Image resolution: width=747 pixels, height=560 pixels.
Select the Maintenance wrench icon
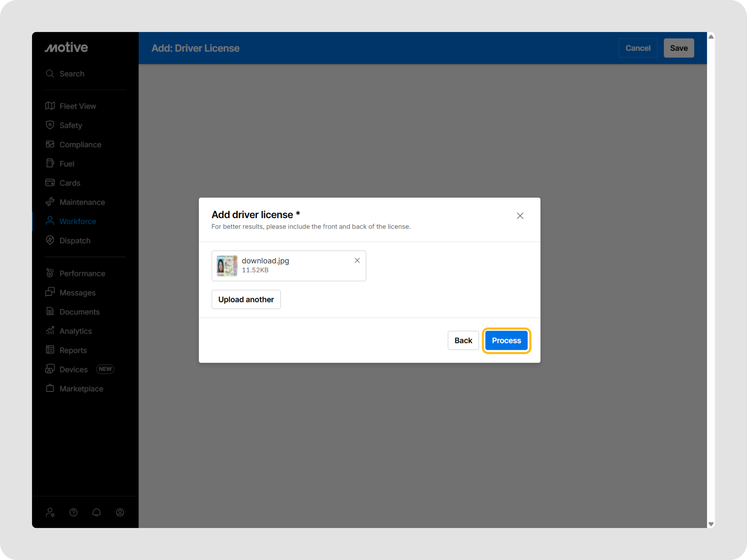pyautogui.click(x=50, y=202)
